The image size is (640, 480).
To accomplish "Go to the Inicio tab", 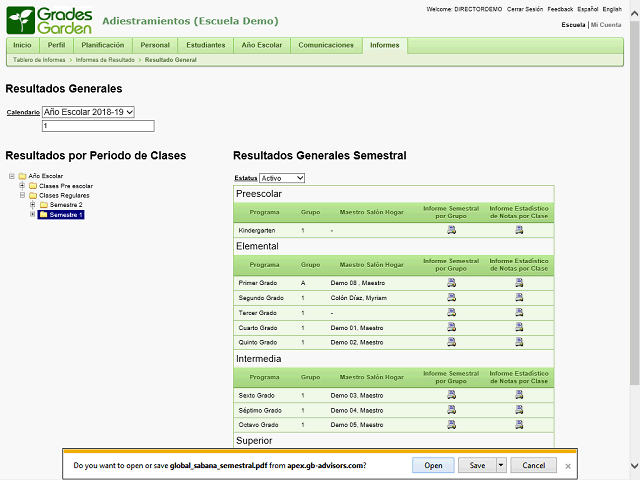I will [22, 45].
